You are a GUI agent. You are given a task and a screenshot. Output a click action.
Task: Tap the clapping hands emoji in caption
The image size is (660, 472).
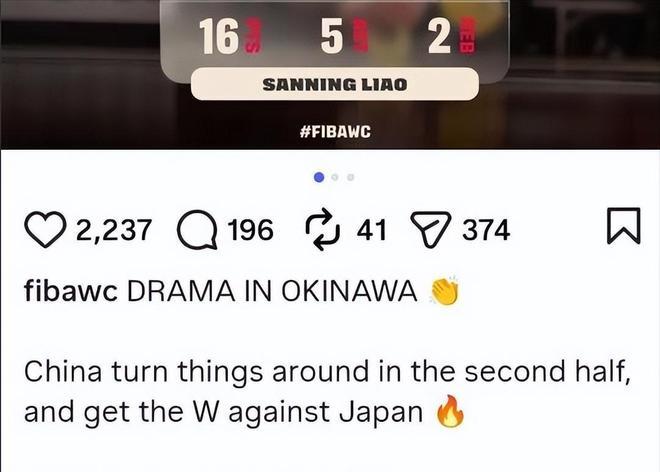(x=445, y=291)
